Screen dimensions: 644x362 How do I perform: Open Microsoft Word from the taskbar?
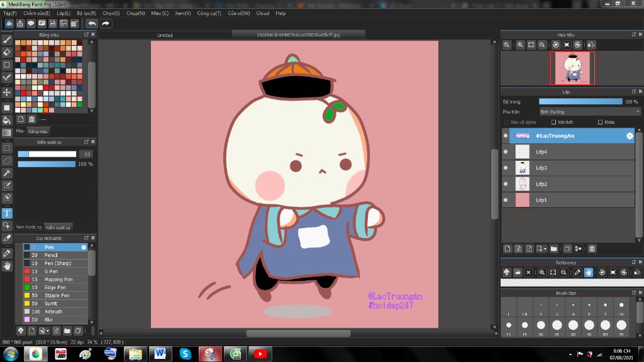tap(160, 354)
